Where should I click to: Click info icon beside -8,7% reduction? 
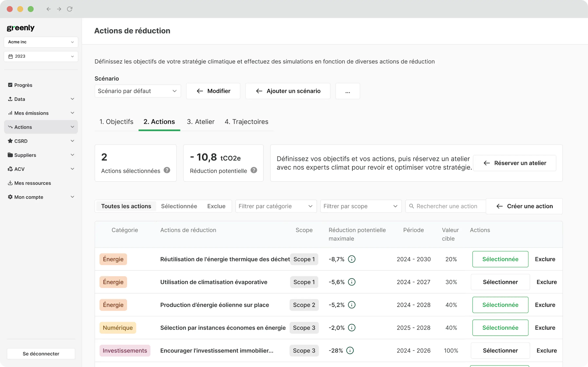click(352, 259)
